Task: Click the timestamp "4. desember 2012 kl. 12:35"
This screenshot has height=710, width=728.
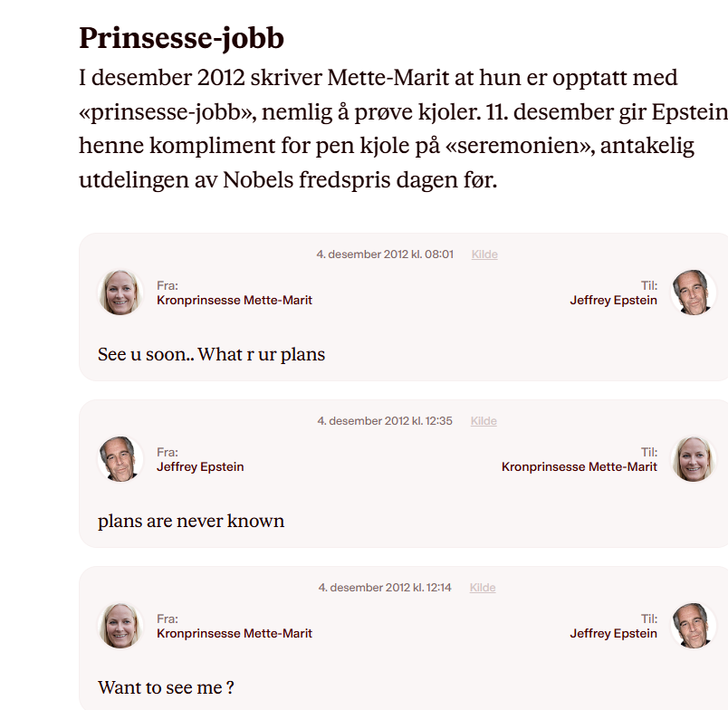Action: 385,421
